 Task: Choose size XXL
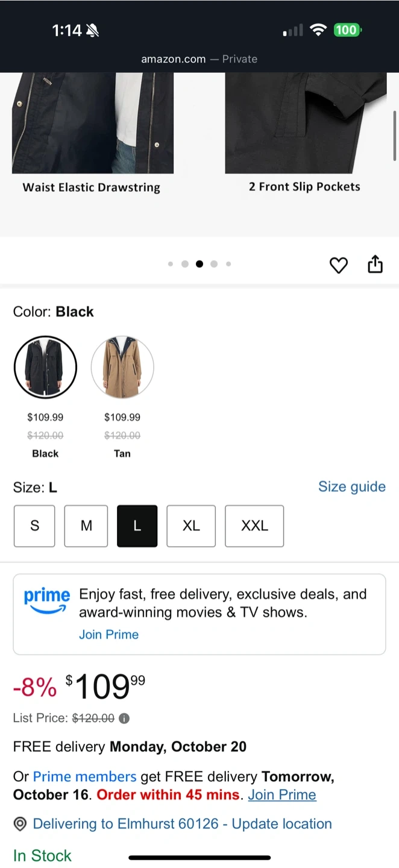pyautogui.click(x=254, y=526)
